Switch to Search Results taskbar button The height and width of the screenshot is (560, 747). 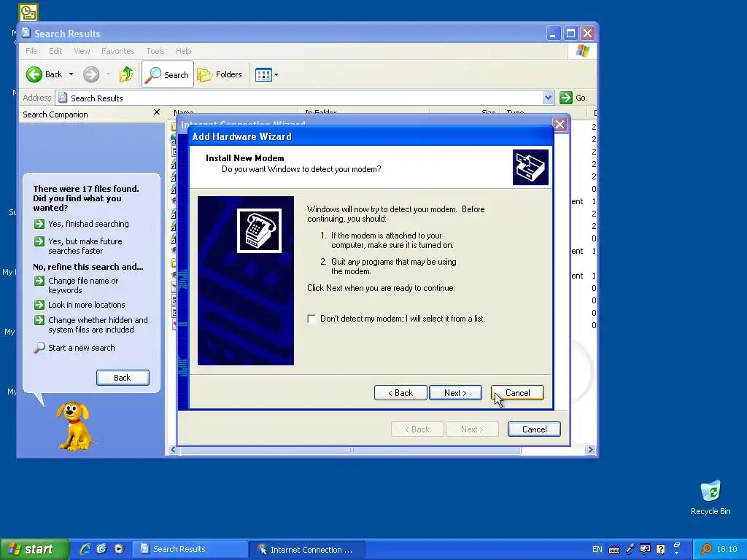[190, 550]
